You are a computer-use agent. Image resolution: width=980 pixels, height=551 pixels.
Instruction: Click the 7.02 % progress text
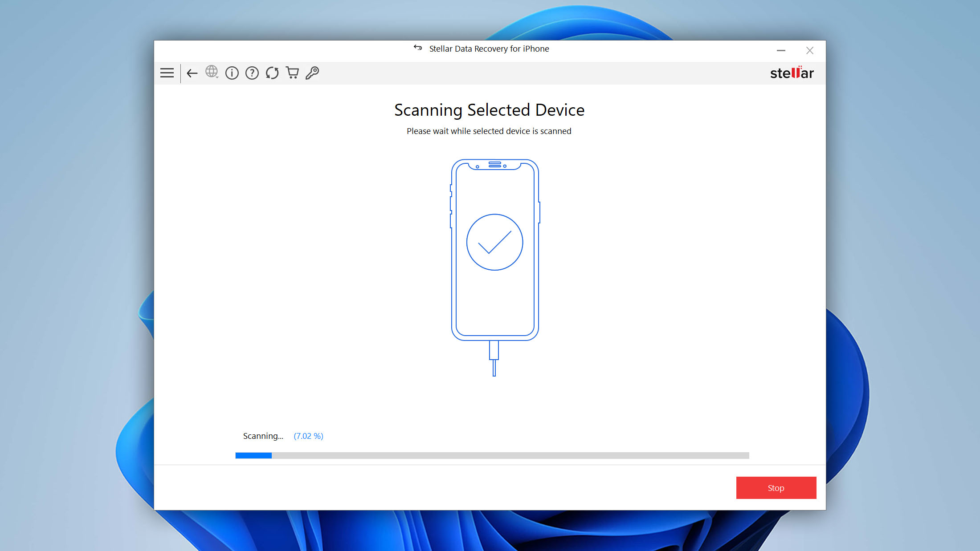(x=308, y=436)
